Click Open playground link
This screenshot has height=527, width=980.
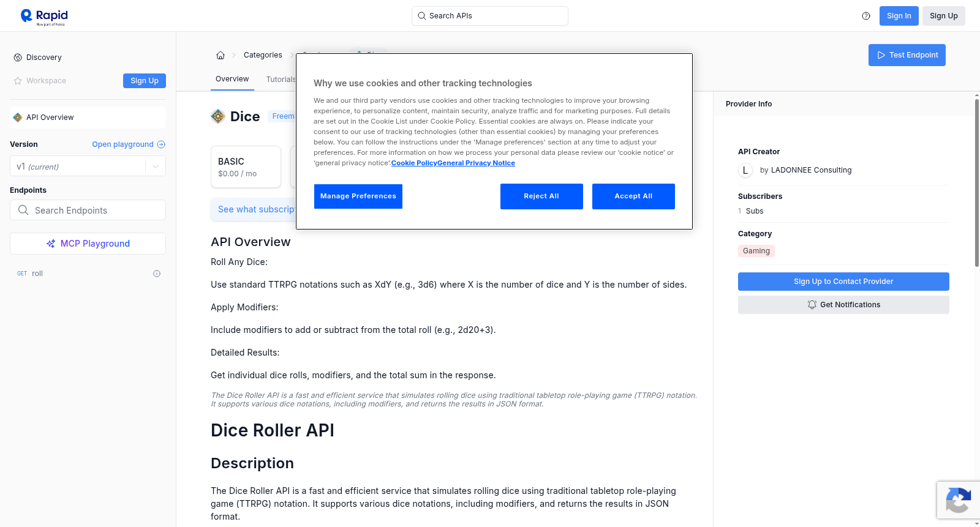[x=129, y=144]
